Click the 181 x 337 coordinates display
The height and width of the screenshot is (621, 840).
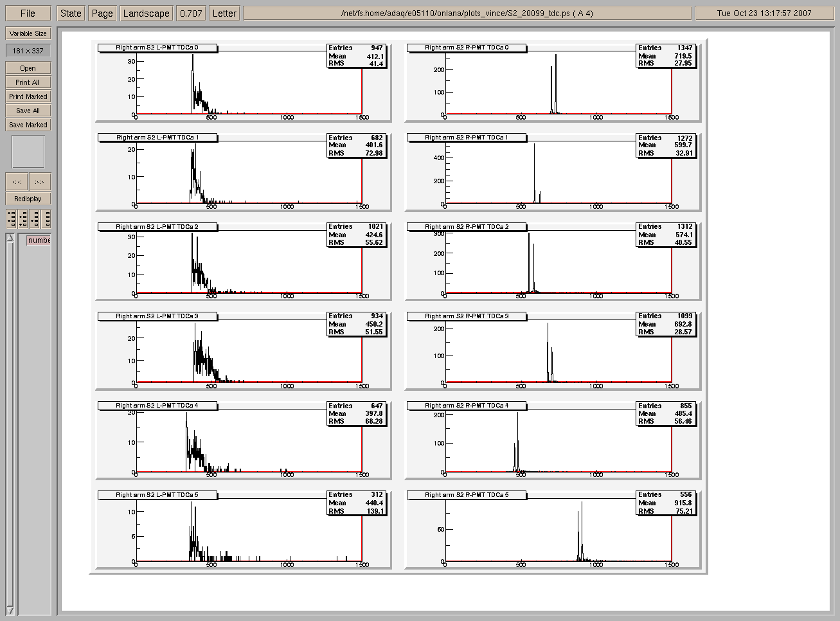click(x=28, y=51)
